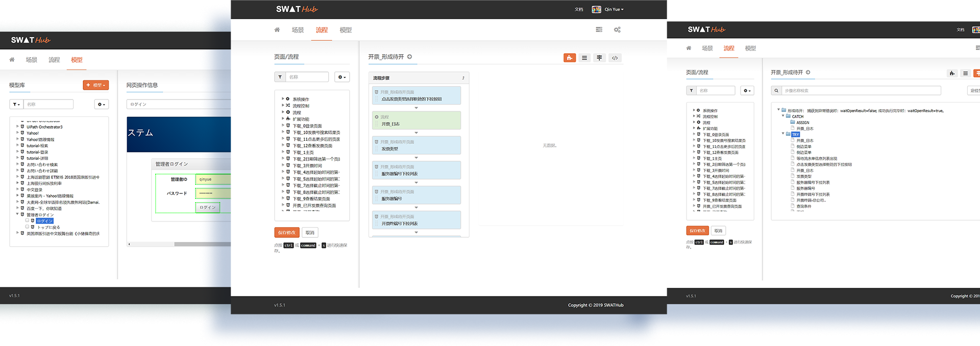The width and height of the screenshot is (980, 346).
Task: Select the active orange 模型 tab
Action: 77,60
